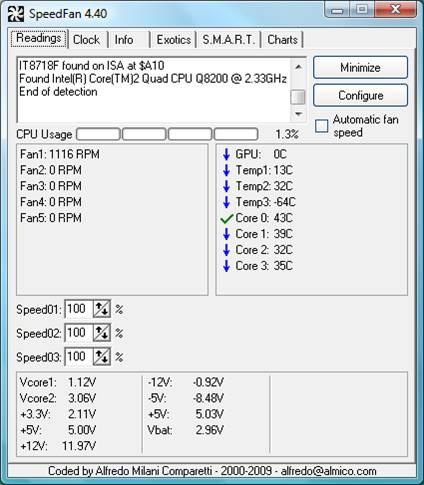Enable the Automatic fan speed checkbox

click(x=322, y=126)
